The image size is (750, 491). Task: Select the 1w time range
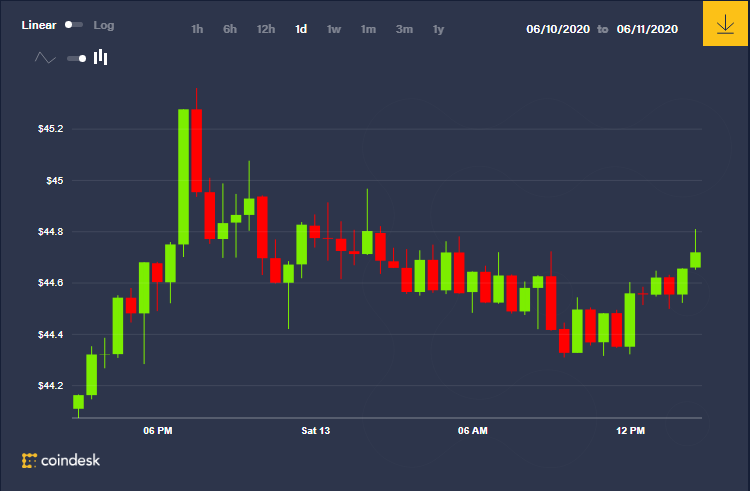coord(334,29)
